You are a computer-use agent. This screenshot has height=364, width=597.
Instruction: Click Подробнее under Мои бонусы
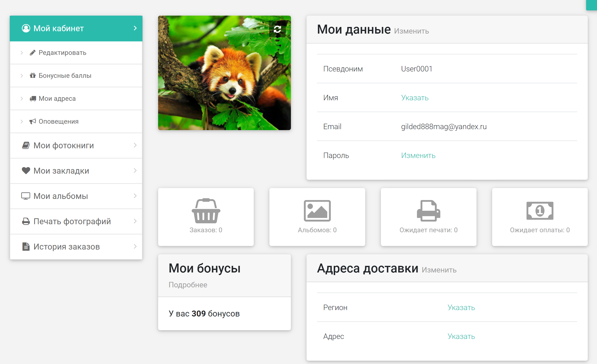point(188,285)
